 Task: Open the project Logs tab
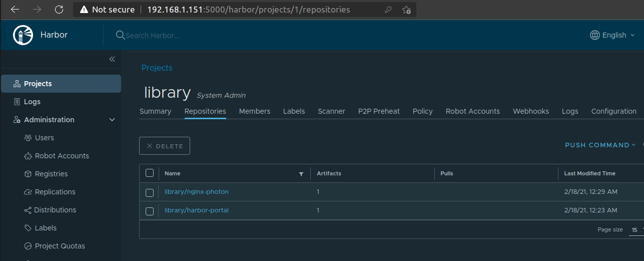570,111
